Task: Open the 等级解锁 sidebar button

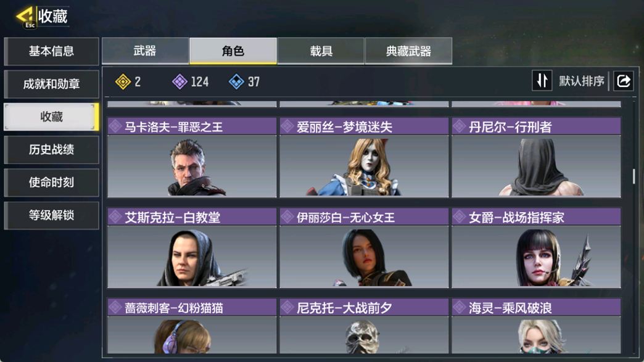Action: pyautogui.click(x=51, y=215)
